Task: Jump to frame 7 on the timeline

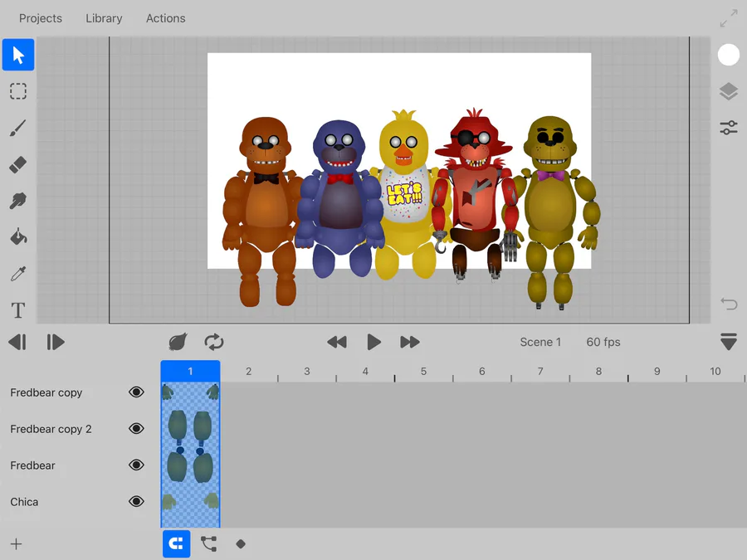Action: [x=540, y=372]
